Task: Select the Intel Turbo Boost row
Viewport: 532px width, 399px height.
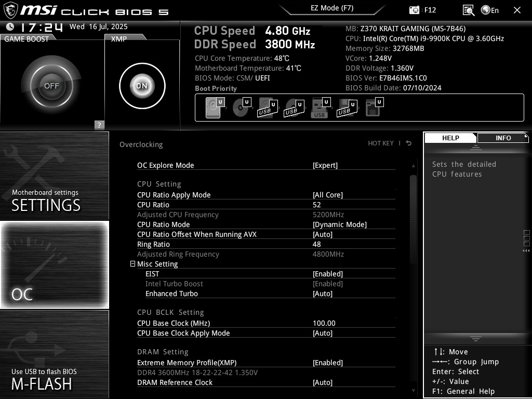Action: click(266, 284)
